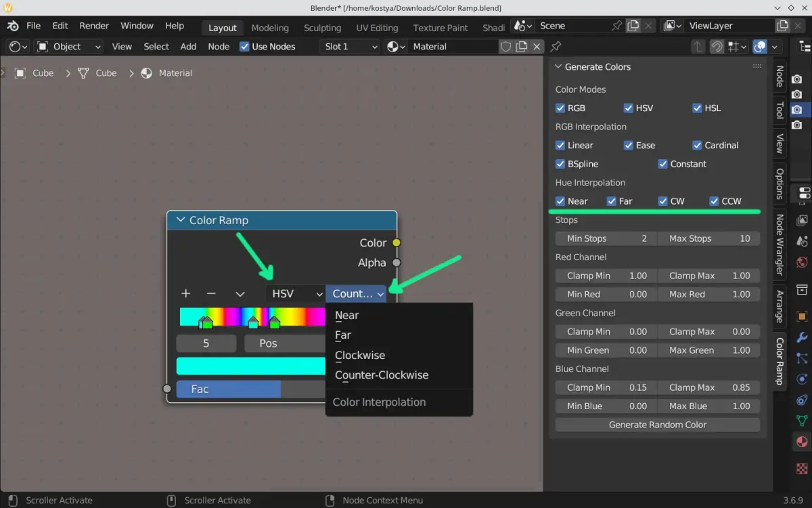Viewport: 812px width, 508px height.
Task: Remove color stop with minus icon
Action: point(211,293)
